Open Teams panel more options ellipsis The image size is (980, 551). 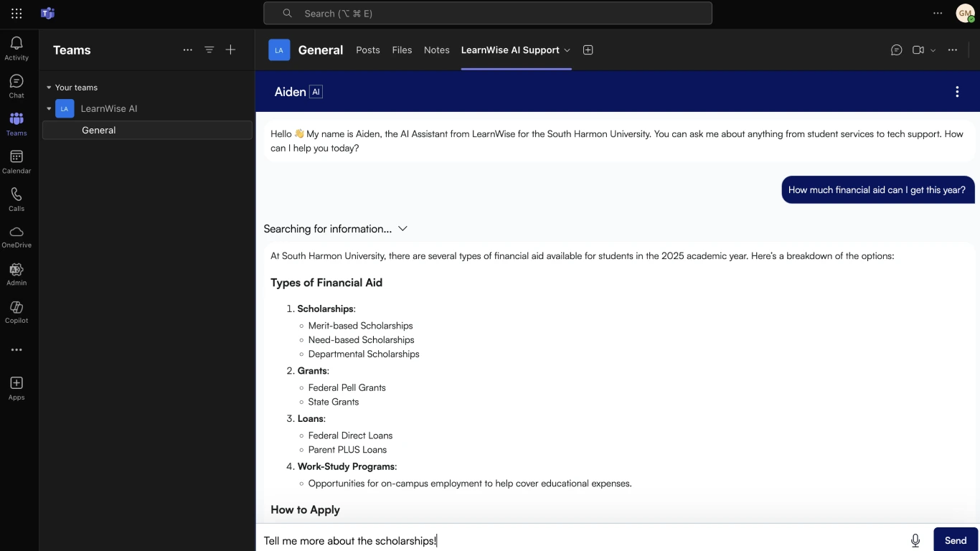(188, 50)
